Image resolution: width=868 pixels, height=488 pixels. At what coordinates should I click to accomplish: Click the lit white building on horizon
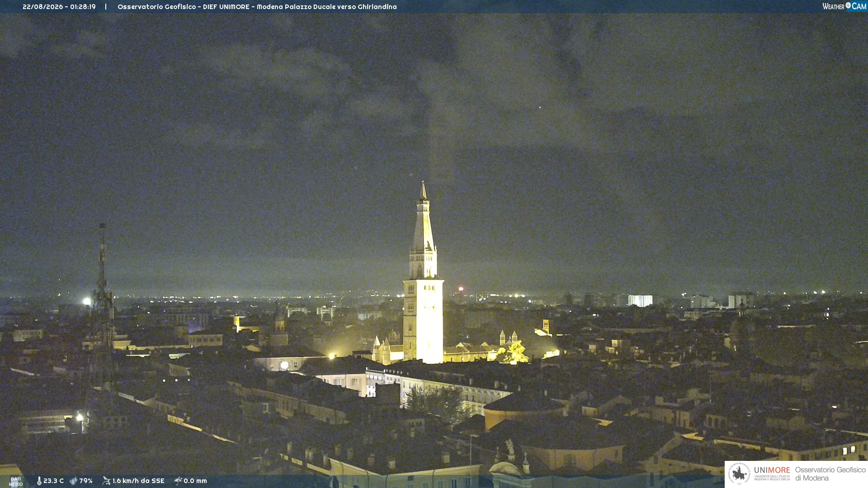[640, 301]
